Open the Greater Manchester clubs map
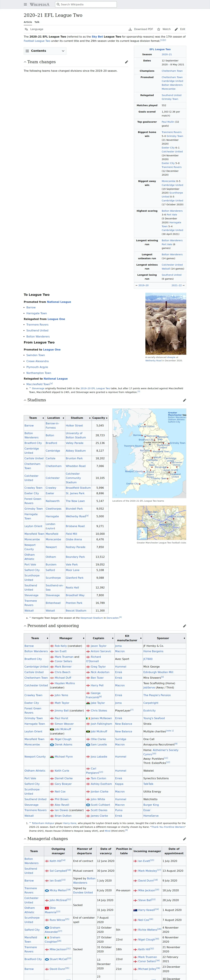 point(162,523)
